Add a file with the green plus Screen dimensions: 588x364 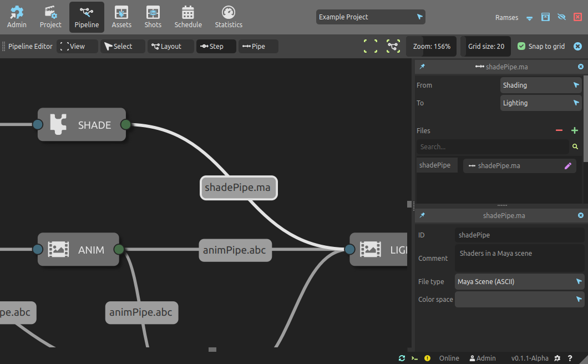point(575,130)
